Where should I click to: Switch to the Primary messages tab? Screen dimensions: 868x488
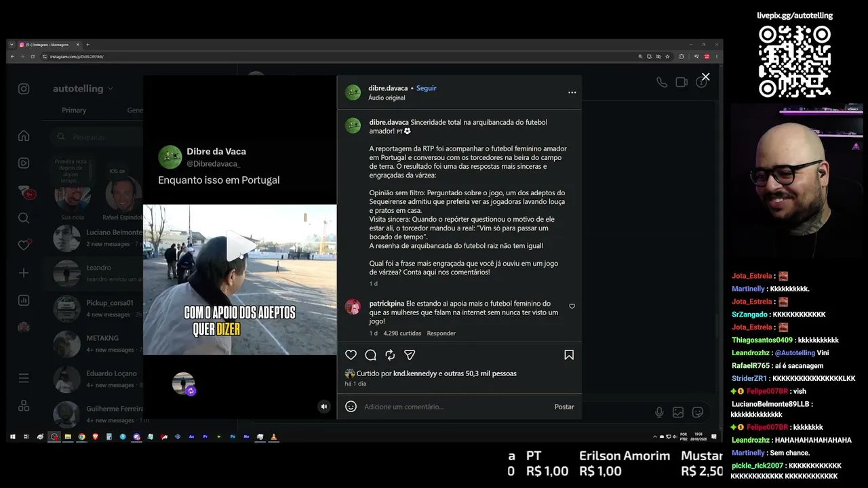pyautogui.click(x=74, y=110)
